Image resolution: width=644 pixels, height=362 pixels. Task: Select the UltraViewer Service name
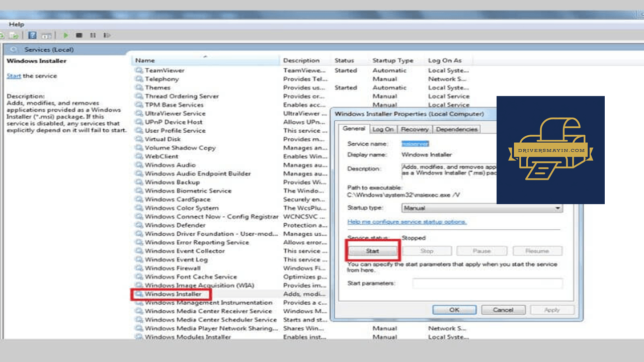pyautogui.click(x=175, y=113)
